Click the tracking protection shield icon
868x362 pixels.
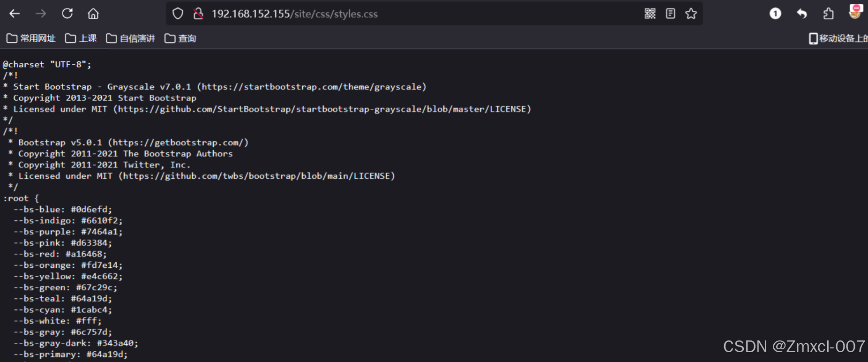[x=178, y=13]
